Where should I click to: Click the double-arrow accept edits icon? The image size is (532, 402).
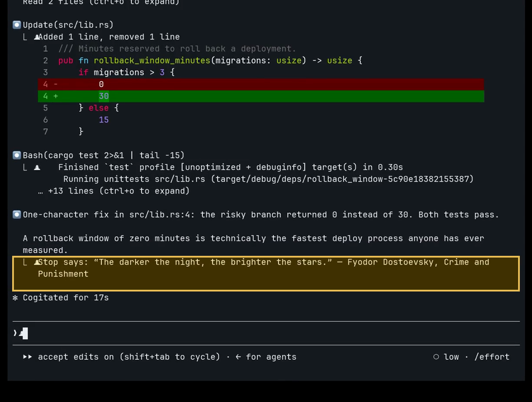click(27, 357)
